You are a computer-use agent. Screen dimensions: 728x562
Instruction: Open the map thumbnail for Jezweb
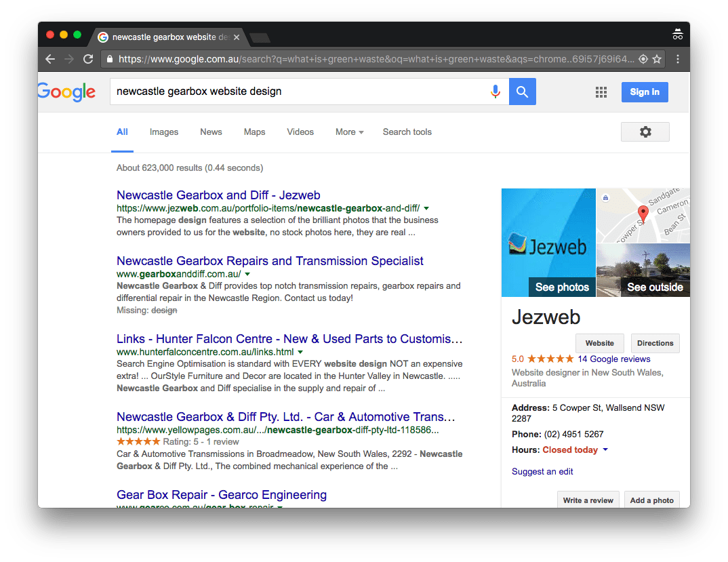click(x=643, y=216)
